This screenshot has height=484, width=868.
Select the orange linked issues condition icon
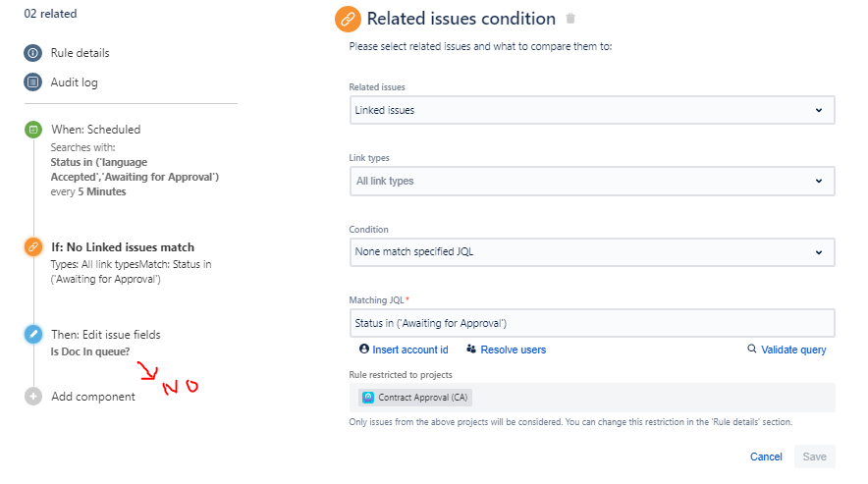tap(33, 247)
